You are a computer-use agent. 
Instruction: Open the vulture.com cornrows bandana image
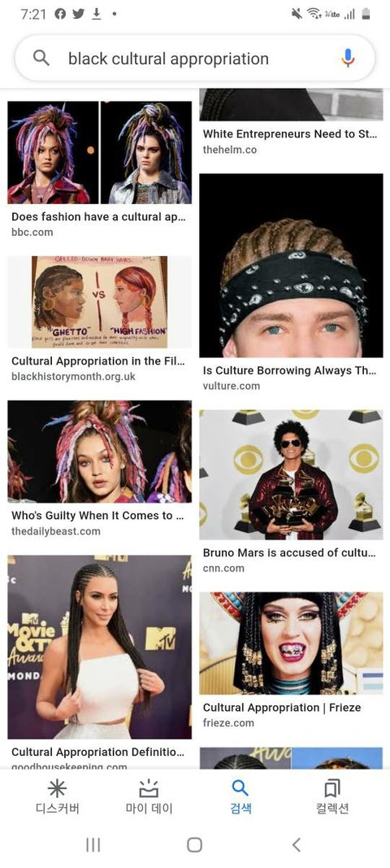(x=291, y=265)
